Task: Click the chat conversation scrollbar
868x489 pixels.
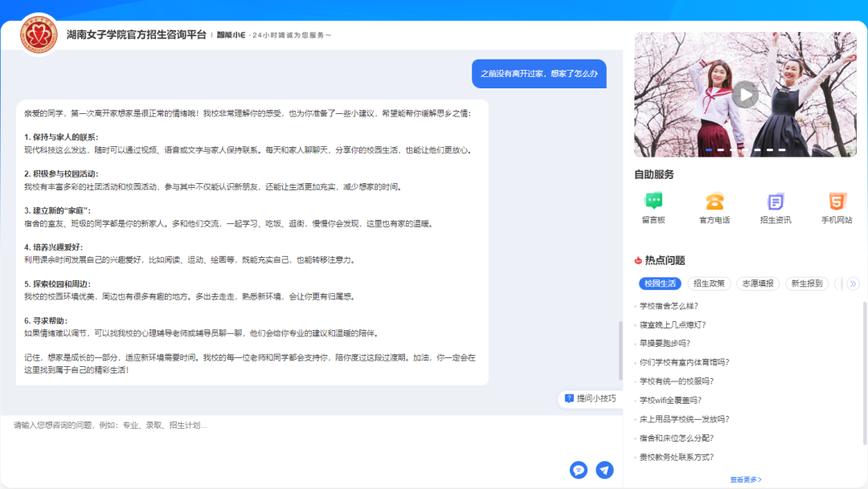Action: [620, 351]
